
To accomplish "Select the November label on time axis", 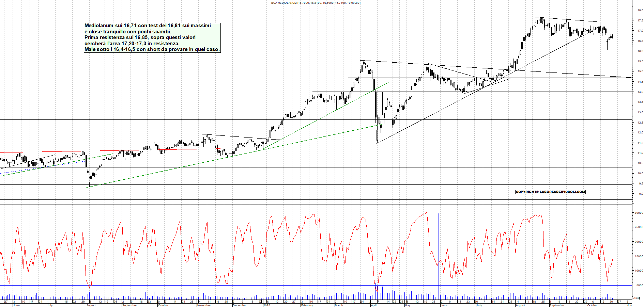I will 204,305.
